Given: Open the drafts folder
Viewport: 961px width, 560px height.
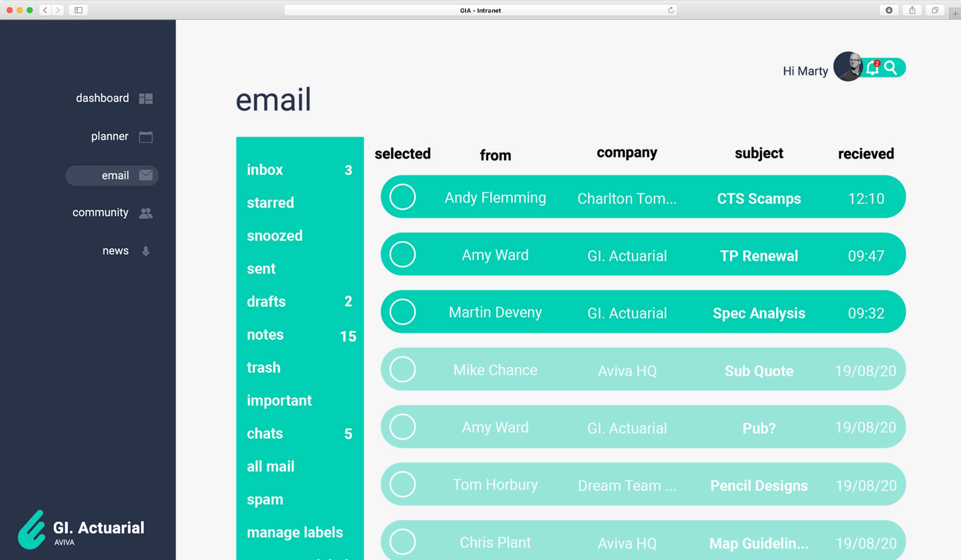Looking at the screenshot, I should click(266, 301).
